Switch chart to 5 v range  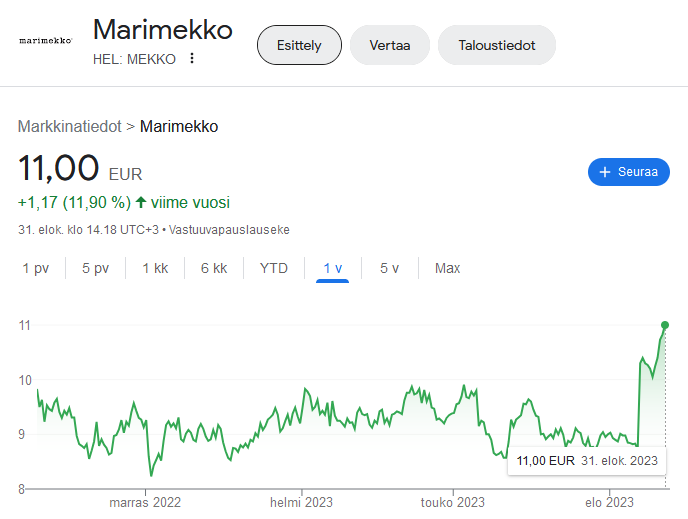tap(389, 268)
